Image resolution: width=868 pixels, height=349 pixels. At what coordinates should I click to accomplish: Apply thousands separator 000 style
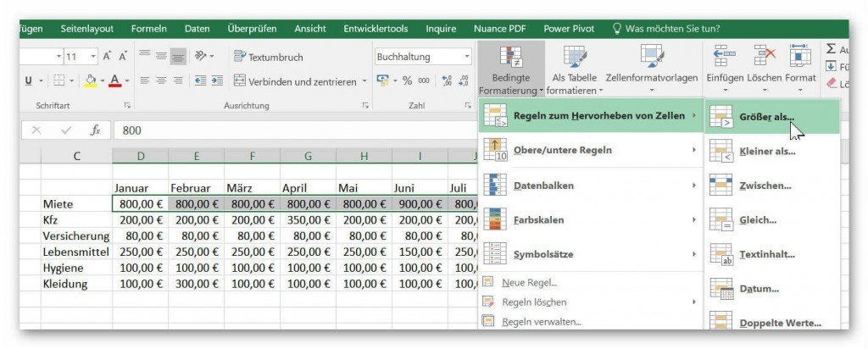point(424,80)
